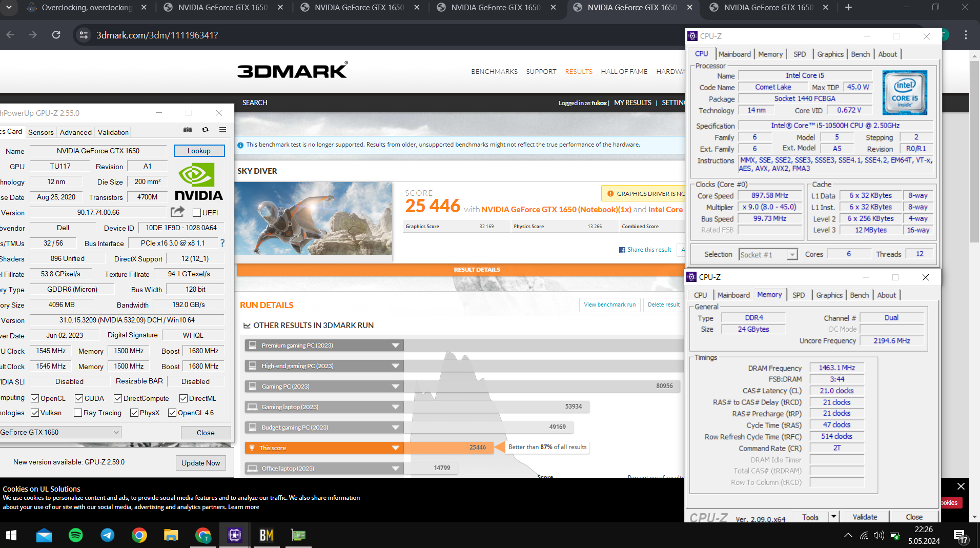Switch to GPU-Z Advanced tab
This screenshot has height=548, width=980.
click(x=76, y=132)
